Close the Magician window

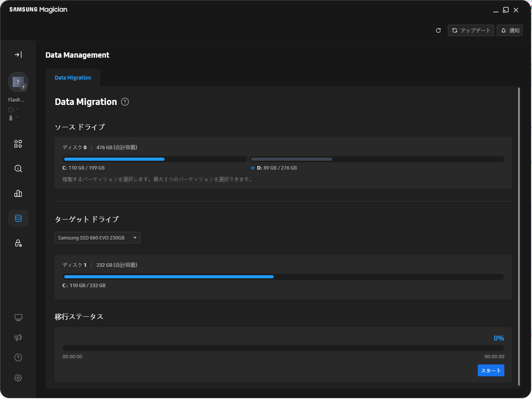pyautogui.click(x=516, y=10)
